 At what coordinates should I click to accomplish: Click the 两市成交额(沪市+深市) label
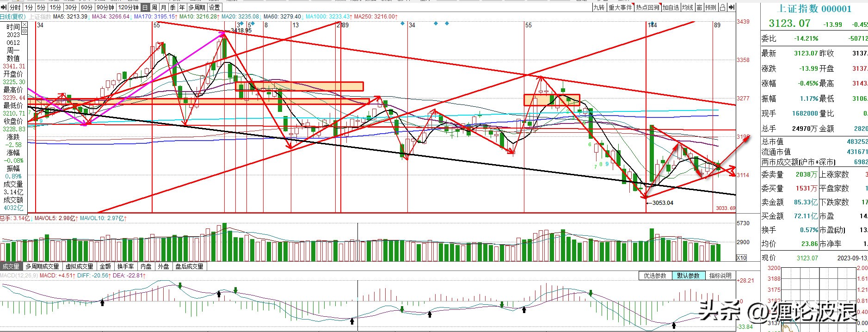point(799,162)
